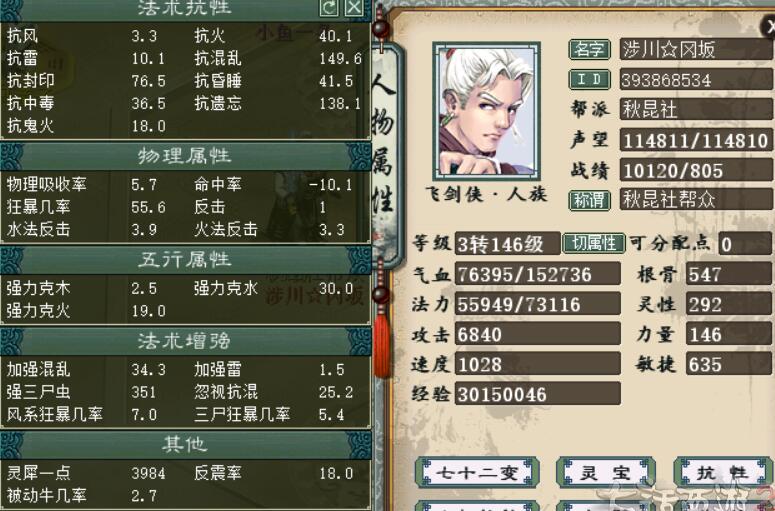775x511 pixels.
Task: Click the red tassel ornament icon
Action: point(382,341)
